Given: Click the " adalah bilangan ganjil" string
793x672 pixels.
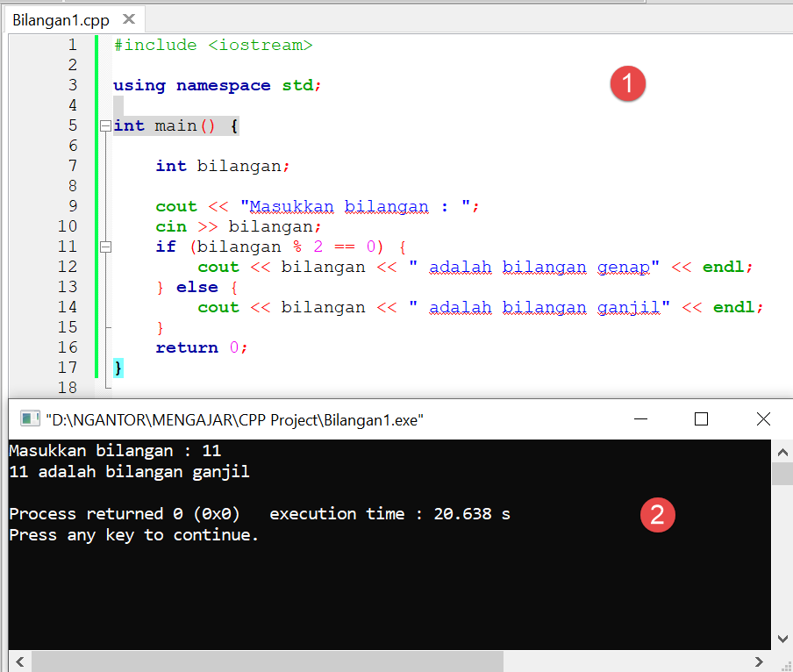Looking at the screenshot, I should click(x=539, y=307).
